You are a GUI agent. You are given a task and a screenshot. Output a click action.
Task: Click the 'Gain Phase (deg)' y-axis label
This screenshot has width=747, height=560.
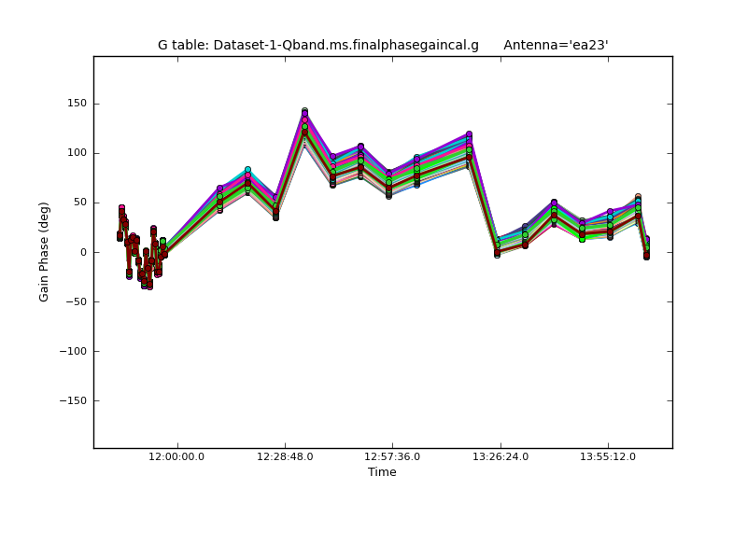pos(44,252)
